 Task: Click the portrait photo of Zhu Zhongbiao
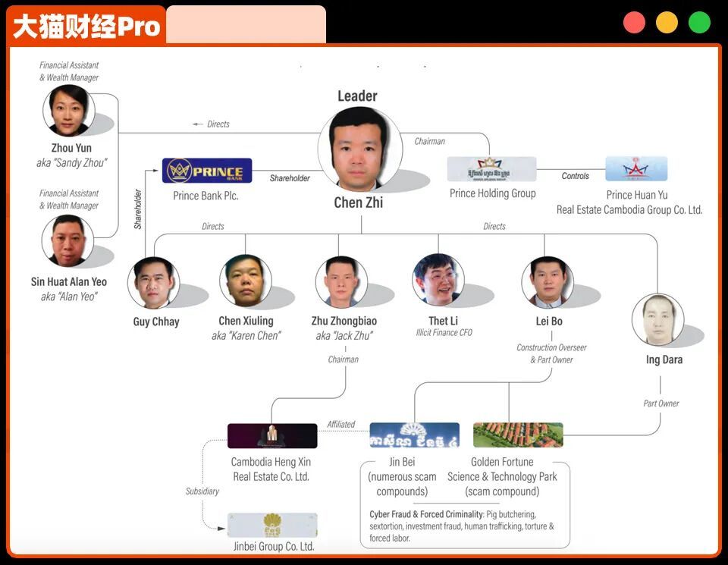coord(341,282)
